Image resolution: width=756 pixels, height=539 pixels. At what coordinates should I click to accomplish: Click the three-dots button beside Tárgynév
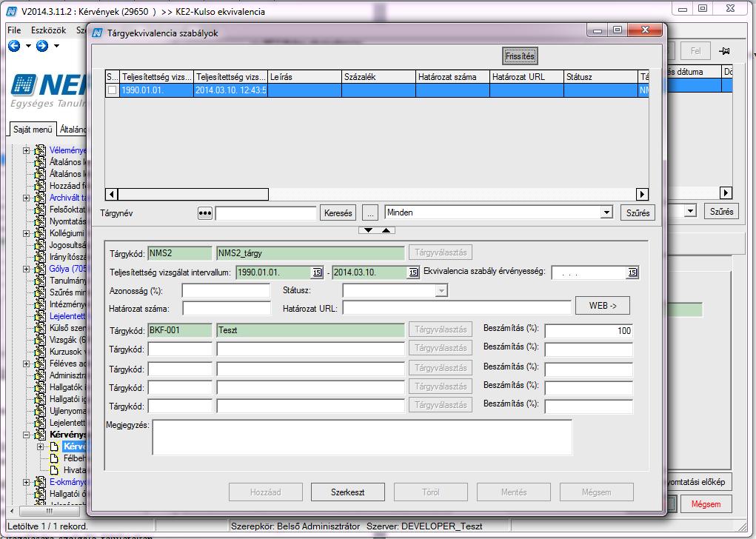pyautogui.click(x=205, y=213)
